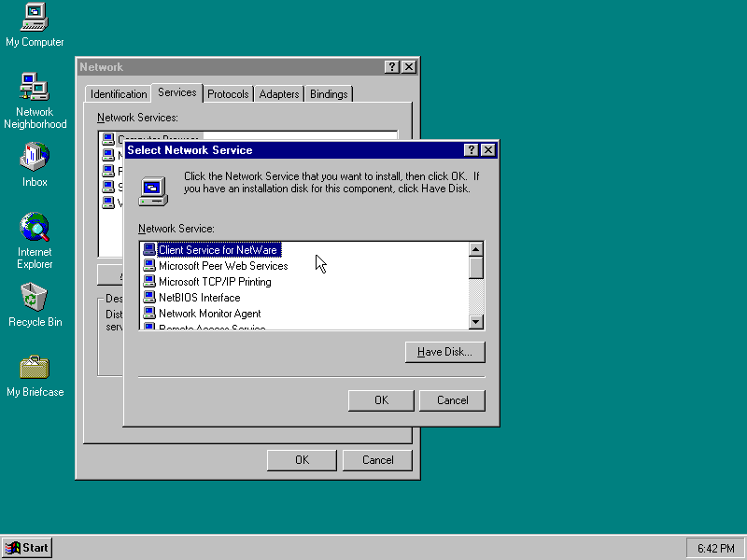Open the My Computer desktop icon
747x560 pixels.
click(35, 25)
